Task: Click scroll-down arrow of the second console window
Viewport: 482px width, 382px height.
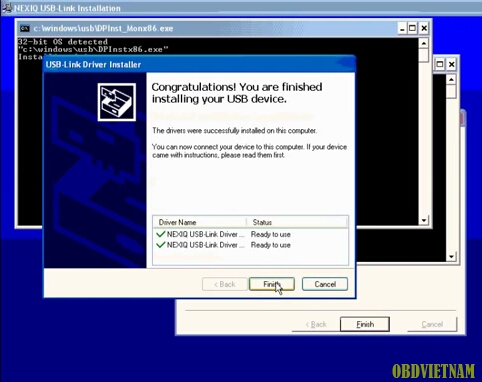Action: 451,256
